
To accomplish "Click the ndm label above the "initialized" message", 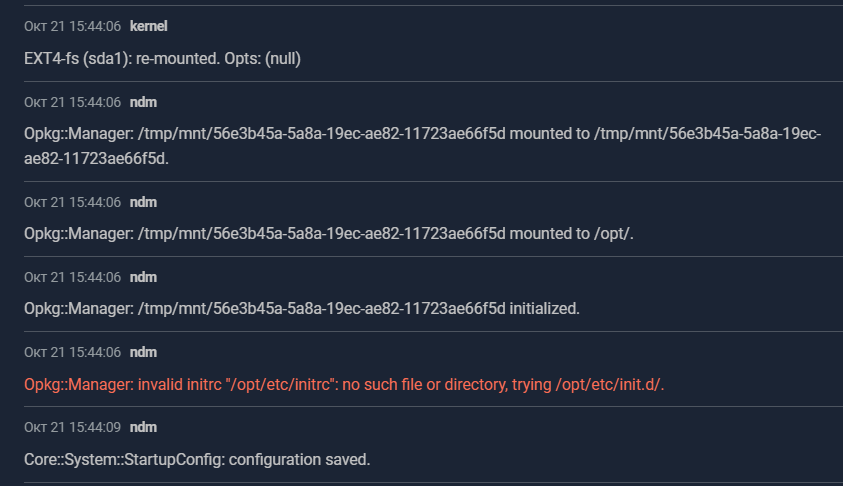I will (144, 277).
